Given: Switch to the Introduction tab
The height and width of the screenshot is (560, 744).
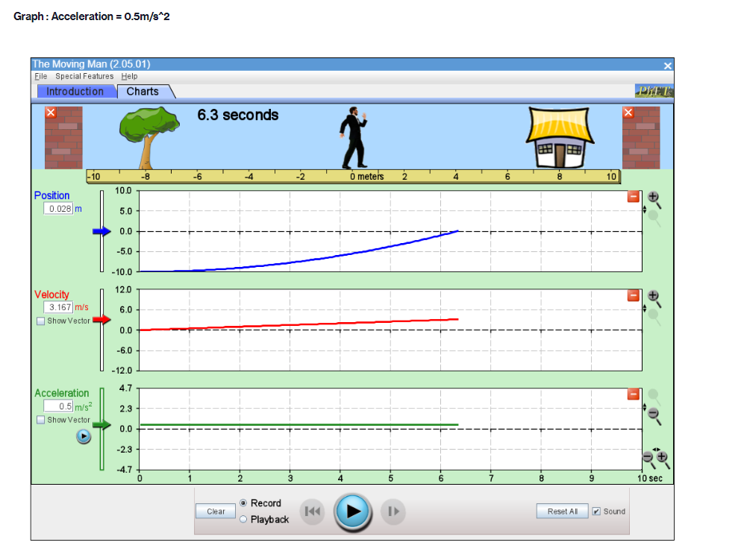Looking at the screenshot, I should [x=76, y=91].
